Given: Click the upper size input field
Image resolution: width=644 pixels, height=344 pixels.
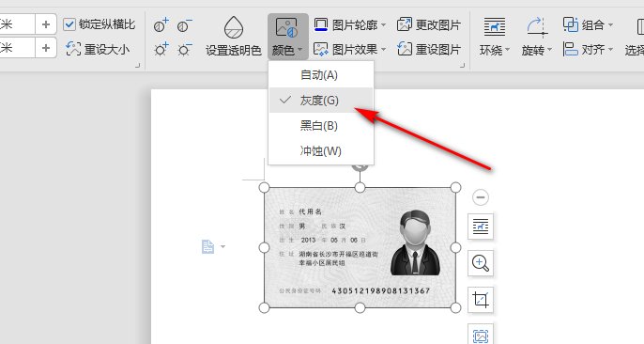Looking at the screenshot, I should tap(17, 24).
